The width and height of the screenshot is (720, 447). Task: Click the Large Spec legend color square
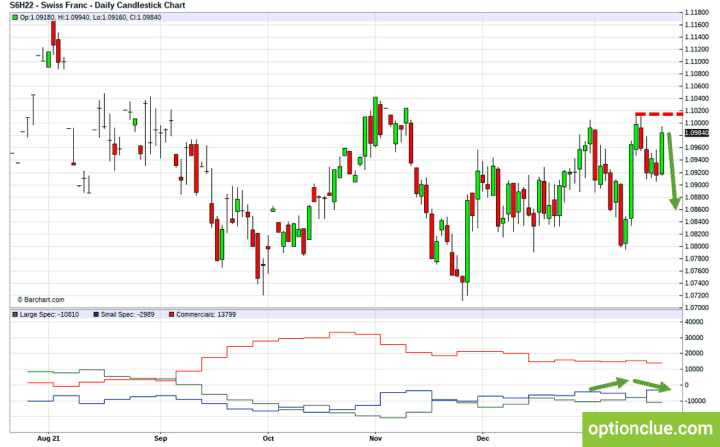click(15, 315)
